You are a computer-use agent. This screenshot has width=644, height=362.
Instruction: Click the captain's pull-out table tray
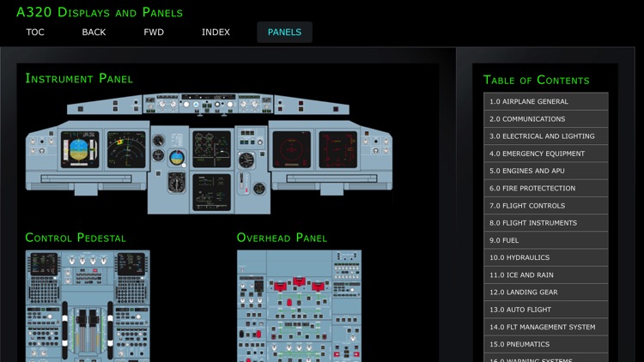click(86, 178)
